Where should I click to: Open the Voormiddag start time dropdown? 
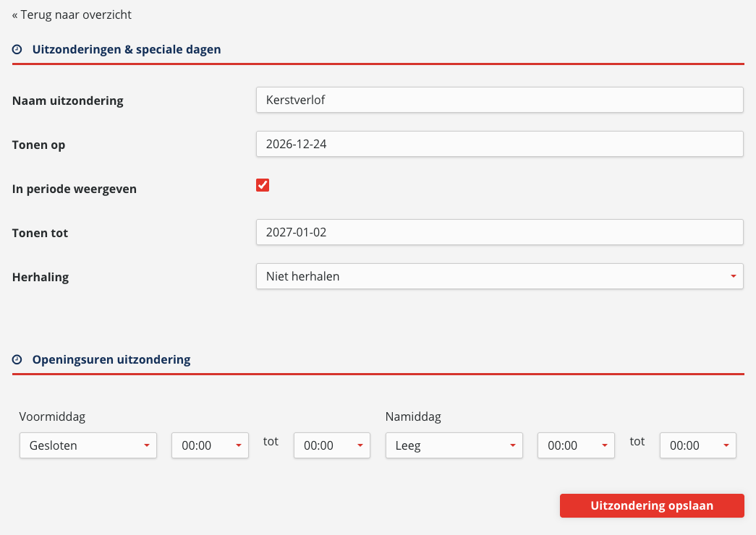tap(211, 445)
